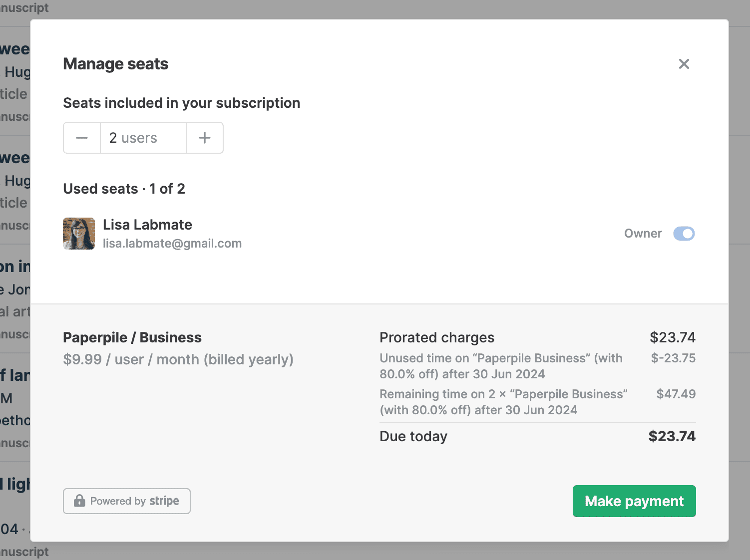750x560 pixels.
Task: Click the Manage seats heading
Action: click(116, 64)
